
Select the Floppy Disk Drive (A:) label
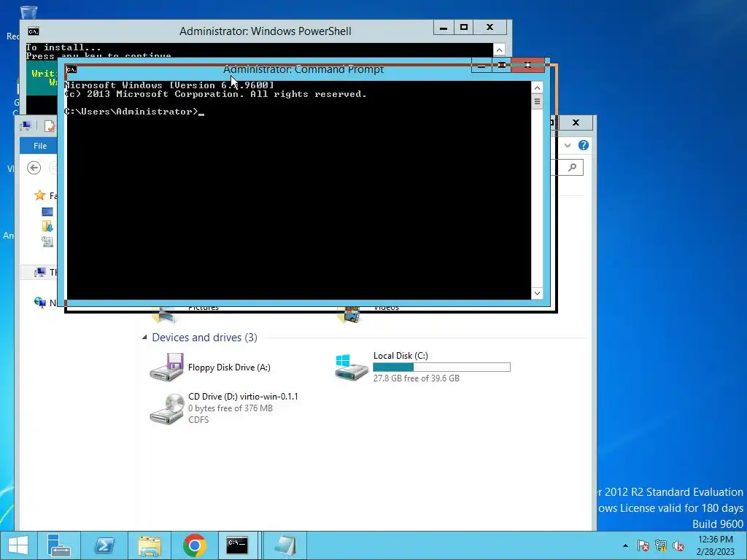(229, 367)
